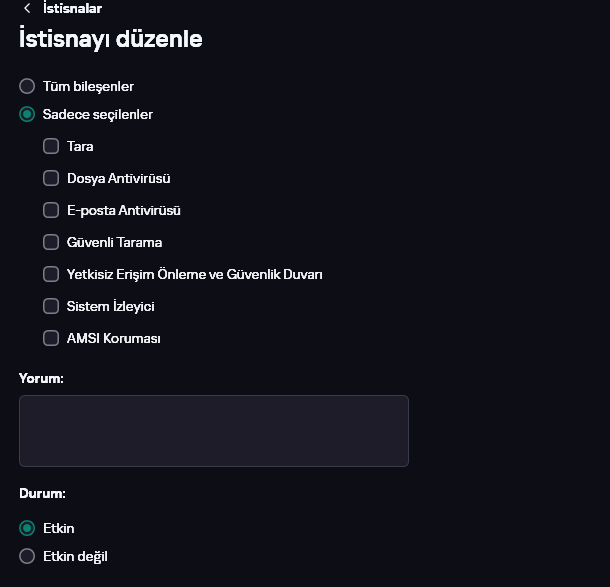This screenshot has height=587, width=610.
Task: Click the 'Yorum:' field label
Action: click(x=41, y=378)
